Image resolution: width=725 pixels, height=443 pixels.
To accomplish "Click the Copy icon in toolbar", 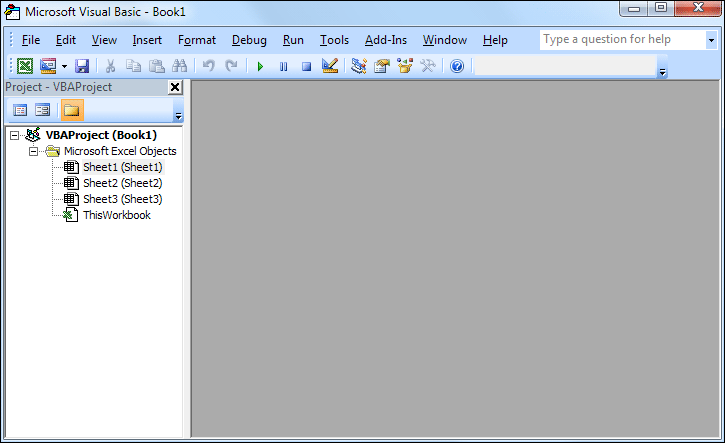I will point(134,66).
